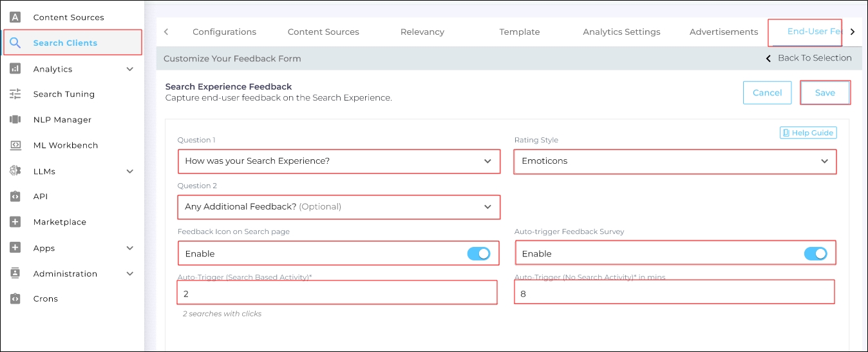Click the Auto-Trigger Search Based Activity field
Viewport: 868px width, 352px height.
pos(337,293)
